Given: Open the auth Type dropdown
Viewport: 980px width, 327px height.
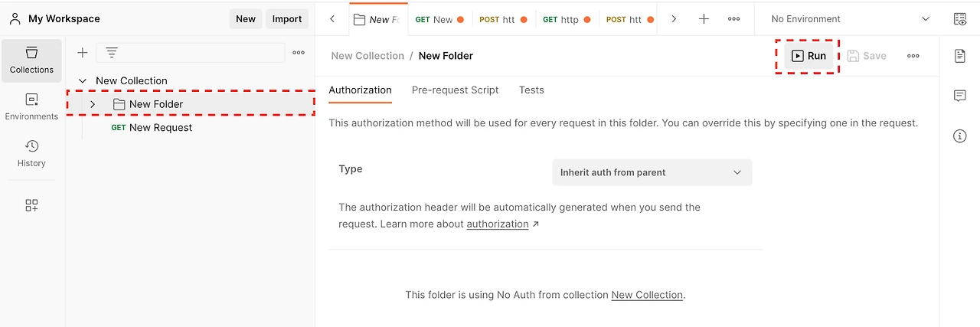Looking at the screenshot, I should (652, 172).
